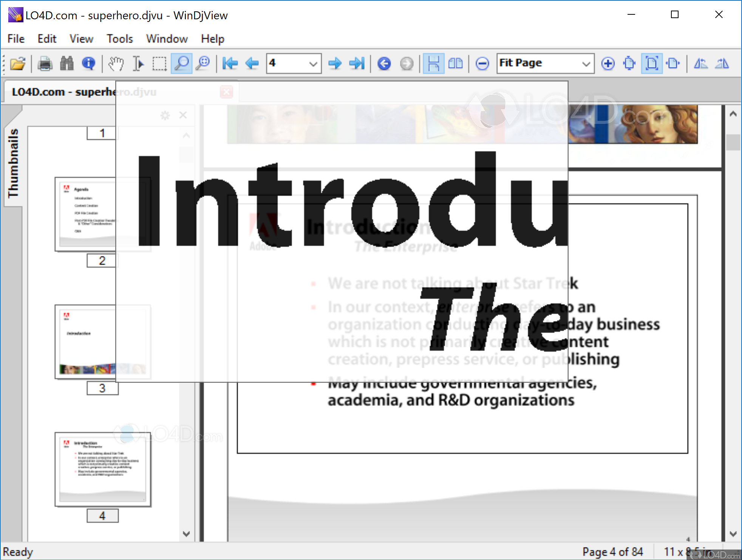This screenshot has width=742, height=560.
Task: Click the zoom rectangle tool icon
Action: [203, 63]
